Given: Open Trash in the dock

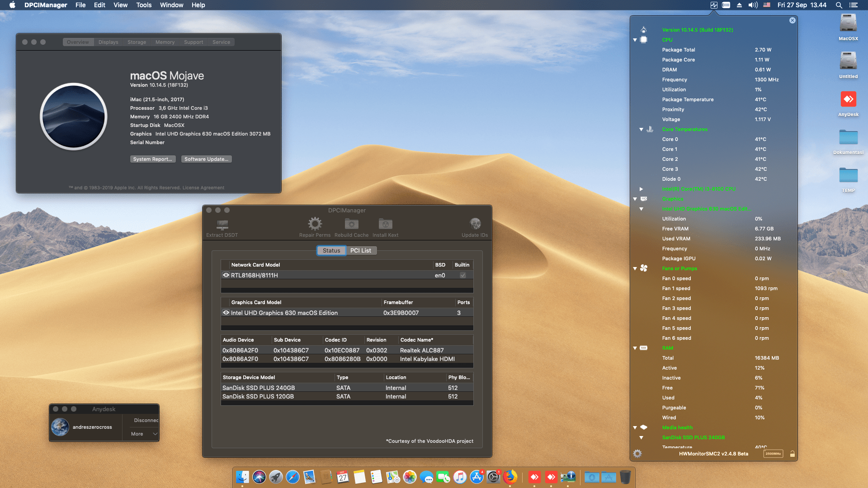Looking at the screenshot, I should pos(625,477).
